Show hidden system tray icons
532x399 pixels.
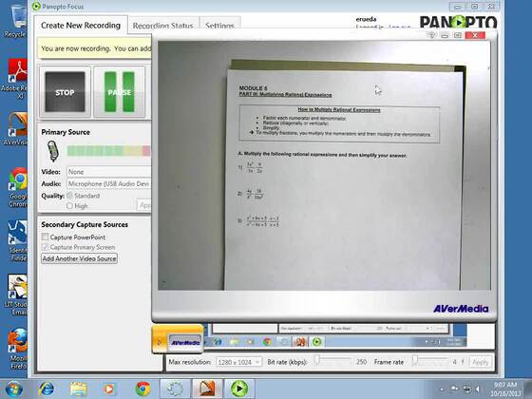(442, 389)
